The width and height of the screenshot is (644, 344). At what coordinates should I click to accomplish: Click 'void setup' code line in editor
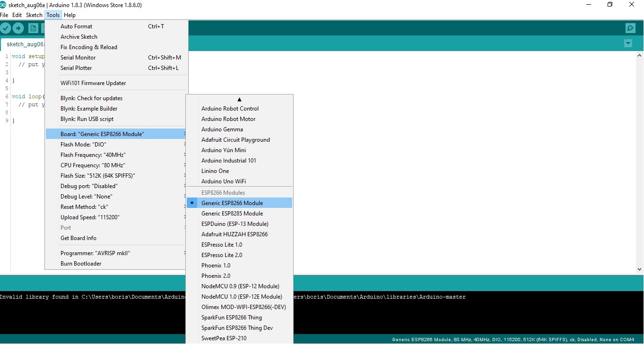28,57
